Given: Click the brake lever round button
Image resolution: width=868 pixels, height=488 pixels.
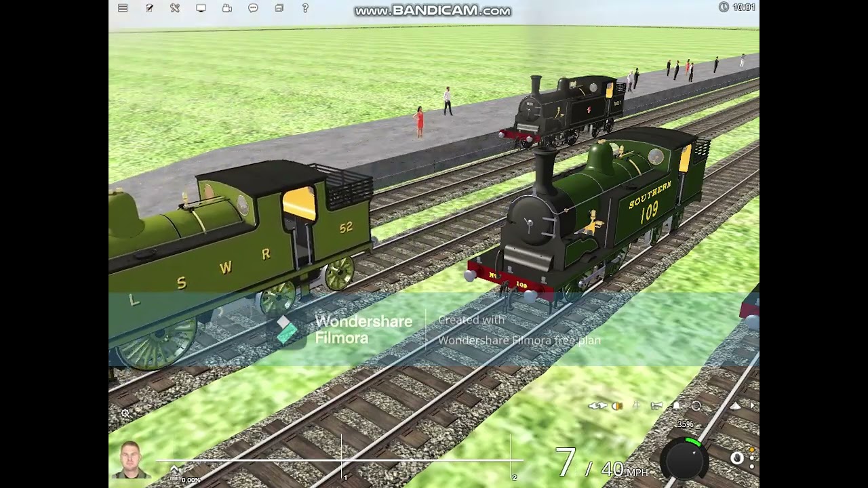Looking at the screenshot, I should point(736,458).
